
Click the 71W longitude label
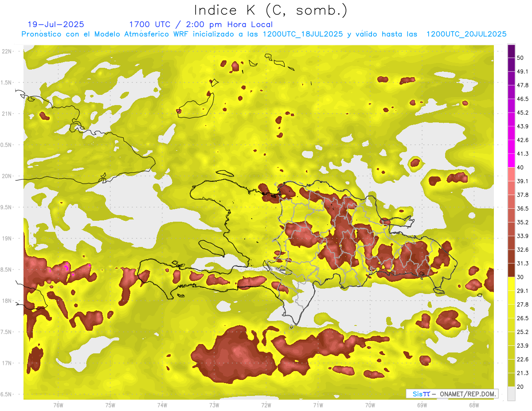tap(318, 405)
